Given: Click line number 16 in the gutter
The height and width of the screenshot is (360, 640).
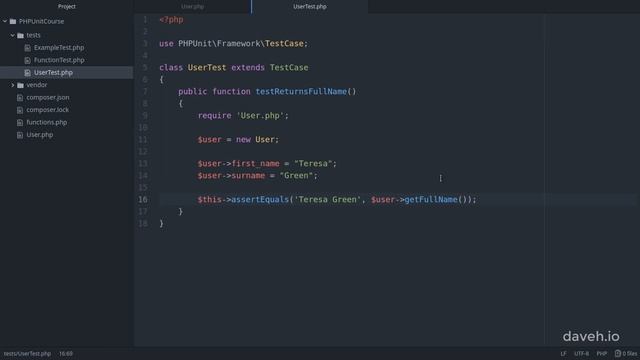Looking at the screenshot, I should click(x=142, y=200).
